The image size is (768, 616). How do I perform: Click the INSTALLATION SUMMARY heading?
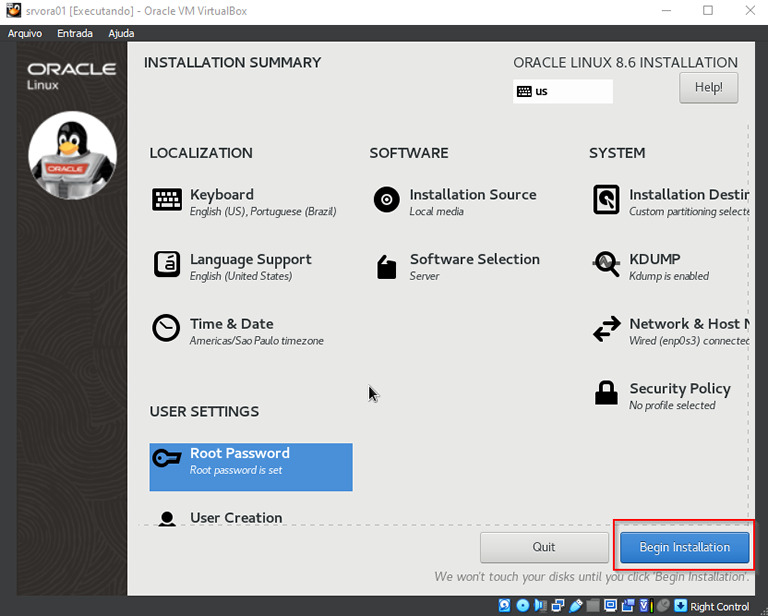tap(233, 63)
